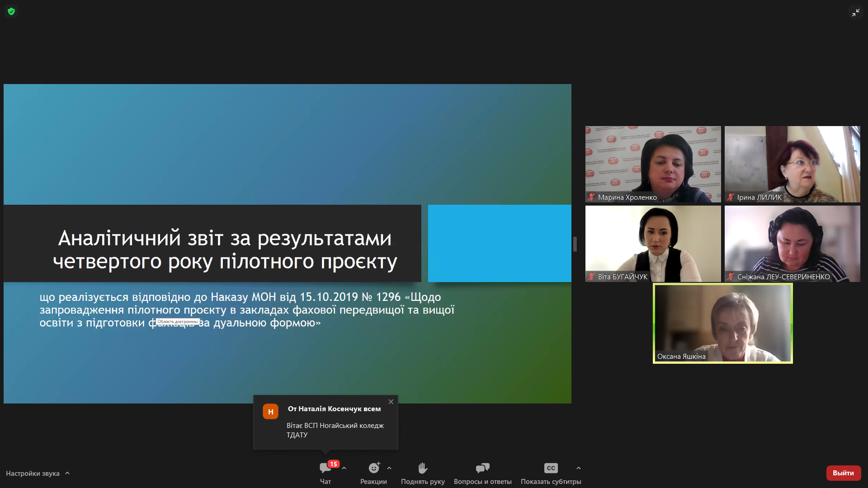Click the muted mic icon on Марина Хроленко's video
This screenshot has width=868, height=488.
(591, 197)
